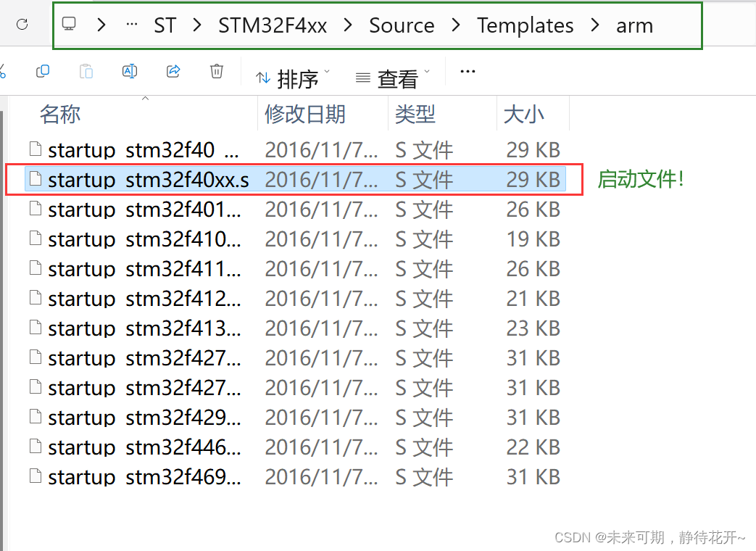Click file icon of startup_stm32f412 row

tap(36, 298)
